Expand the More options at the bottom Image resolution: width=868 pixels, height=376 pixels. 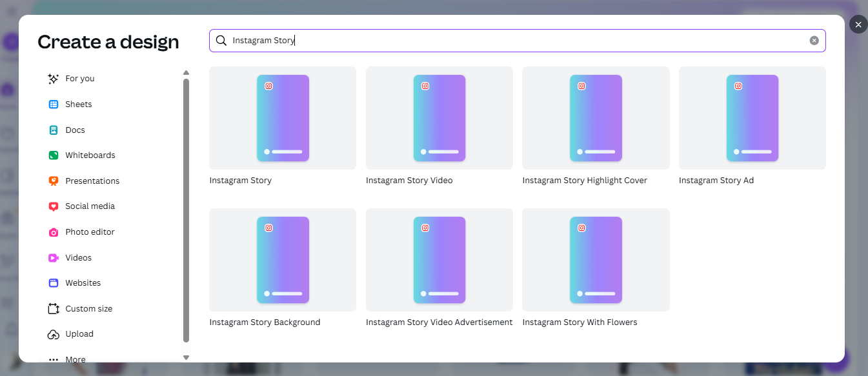pyautogui.click(x=75, y=359)
